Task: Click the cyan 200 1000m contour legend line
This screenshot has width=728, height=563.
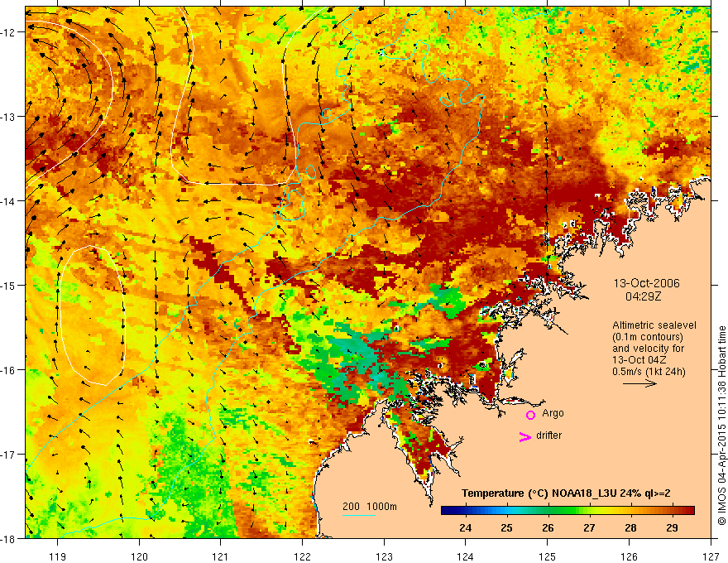Action: click(359, 515)
